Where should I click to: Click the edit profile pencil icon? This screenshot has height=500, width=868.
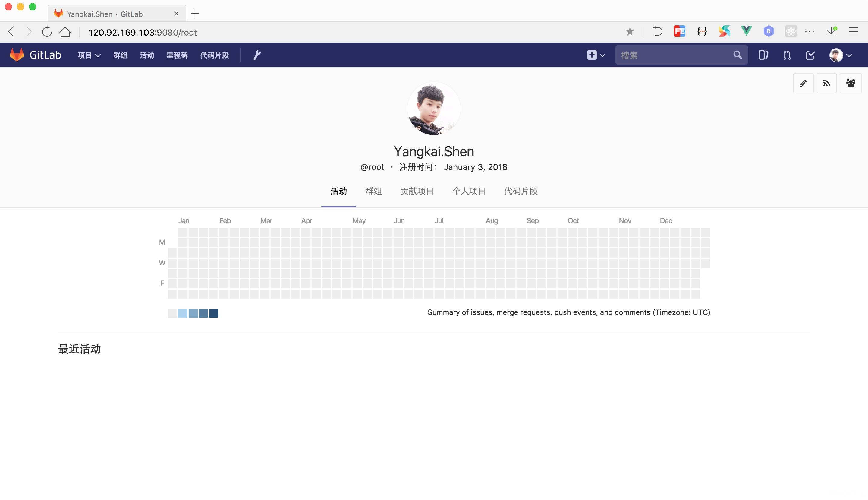803,84
